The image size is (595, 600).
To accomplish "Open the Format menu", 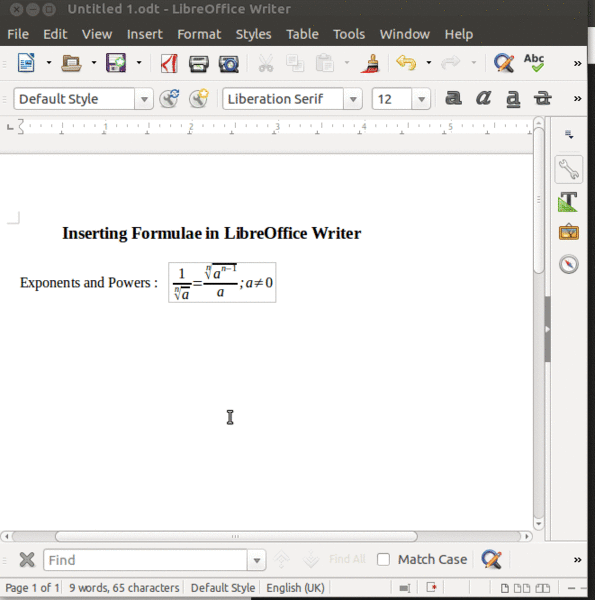I will pyautogui.click(x=199, y=34).
